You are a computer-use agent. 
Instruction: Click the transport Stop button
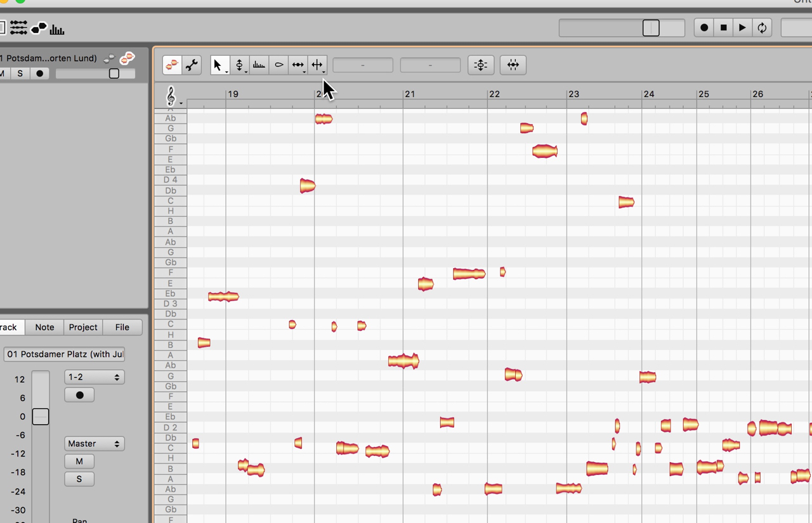(723, 28)
